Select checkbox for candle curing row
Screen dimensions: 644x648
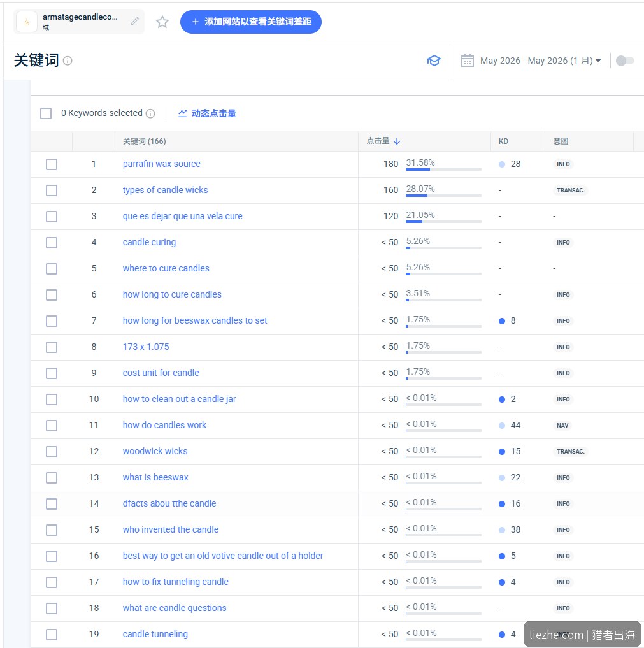(52, 243)
